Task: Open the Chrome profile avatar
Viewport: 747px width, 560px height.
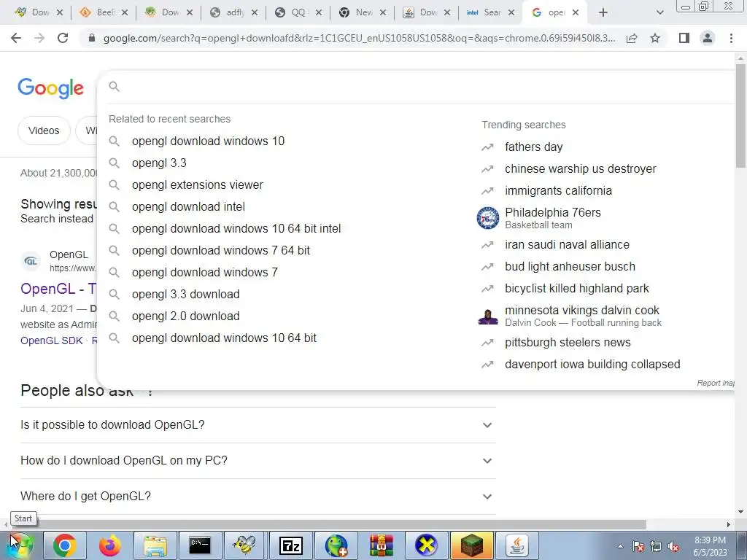Action: [x=708, y=38]
